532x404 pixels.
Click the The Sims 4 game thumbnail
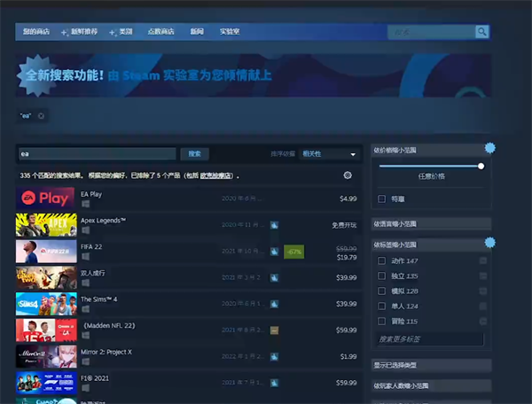(46, 304)
